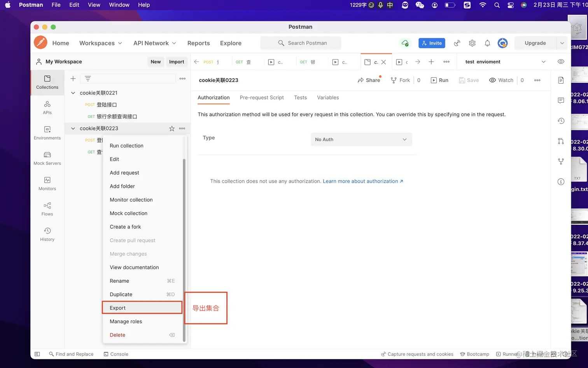Star the cookie关联0223 collection

[172, 128]
